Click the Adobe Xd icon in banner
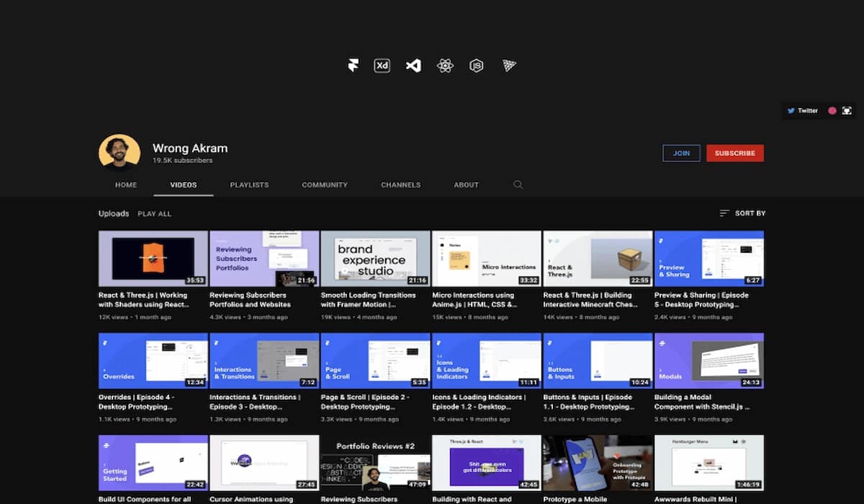Image resolution: width=864 pixels, height=504 pixels. pos(382,66)
